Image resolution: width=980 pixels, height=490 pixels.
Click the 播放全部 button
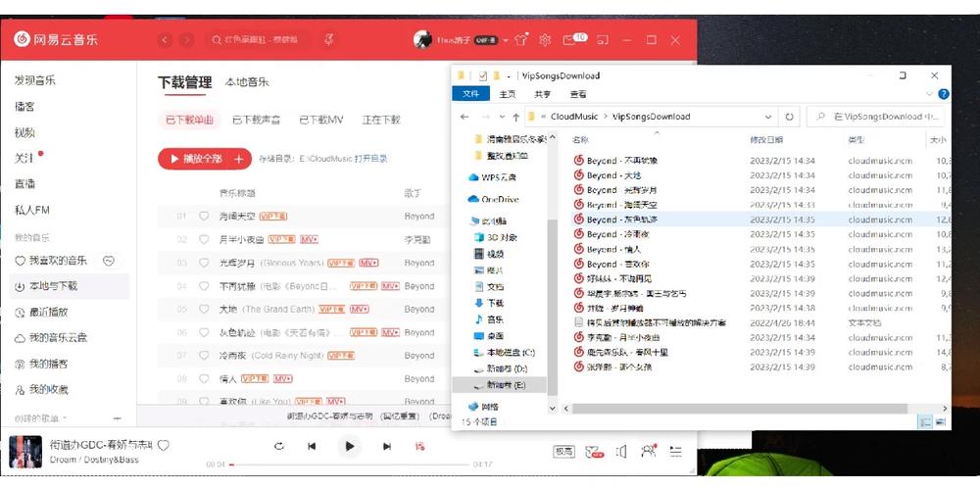click(194, 159)
